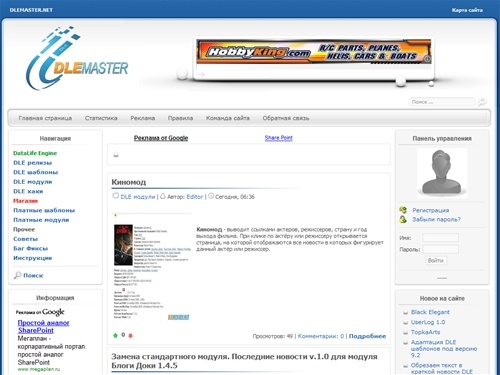Click Просмотров: 49 text

[x=272, y=336]
